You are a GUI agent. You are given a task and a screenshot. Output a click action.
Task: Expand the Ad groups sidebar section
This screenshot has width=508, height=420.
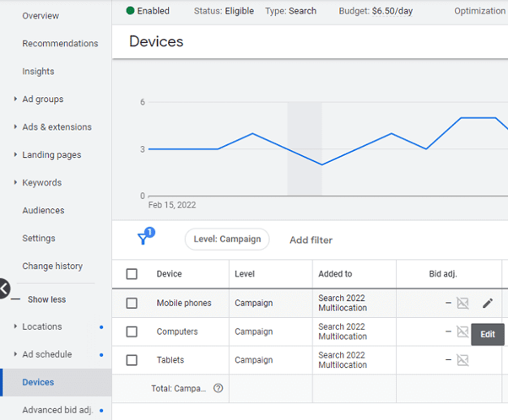(42, 100)
